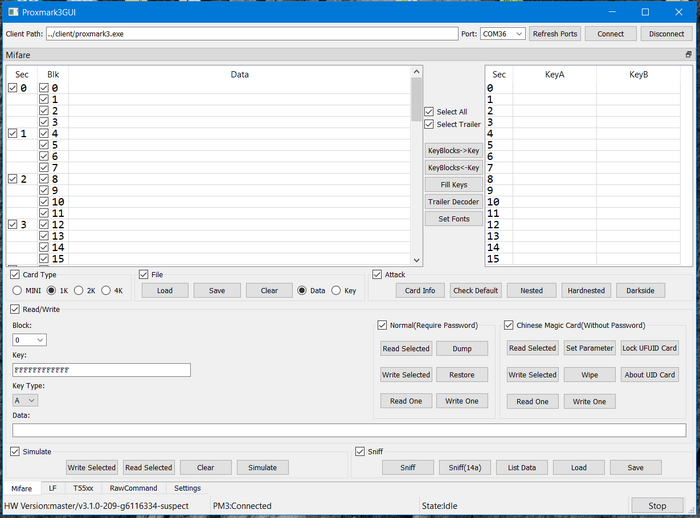Toggle the Select All checkbox
Image resolution: width=700 pixels, height=518 pixels.
coord(429,112)
